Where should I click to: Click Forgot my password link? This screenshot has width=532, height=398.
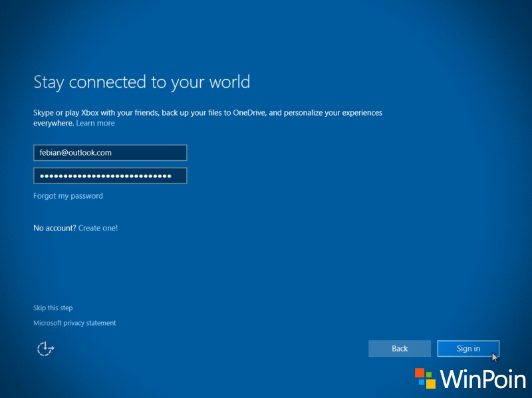tap(68, 196)
